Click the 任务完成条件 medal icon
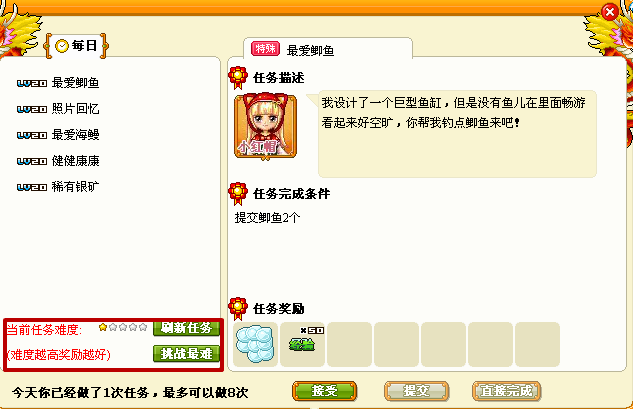Image resolution: width=633 pixels, height=409 pixels. 238,193
